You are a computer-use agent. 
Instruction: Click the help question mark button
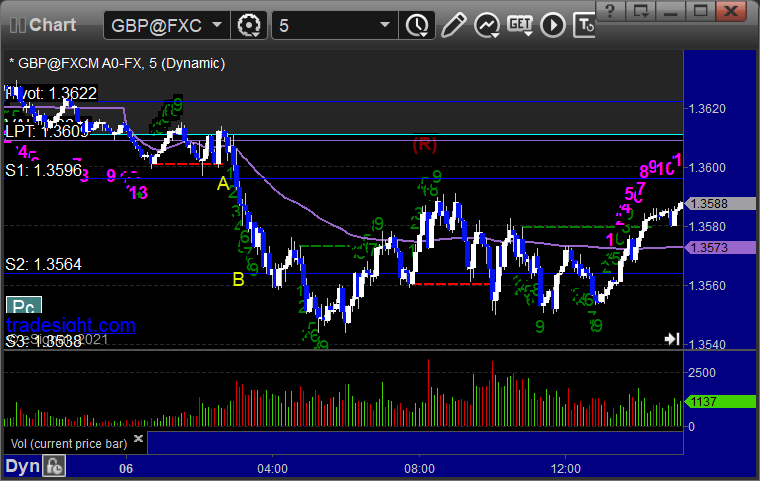[610, 11]
